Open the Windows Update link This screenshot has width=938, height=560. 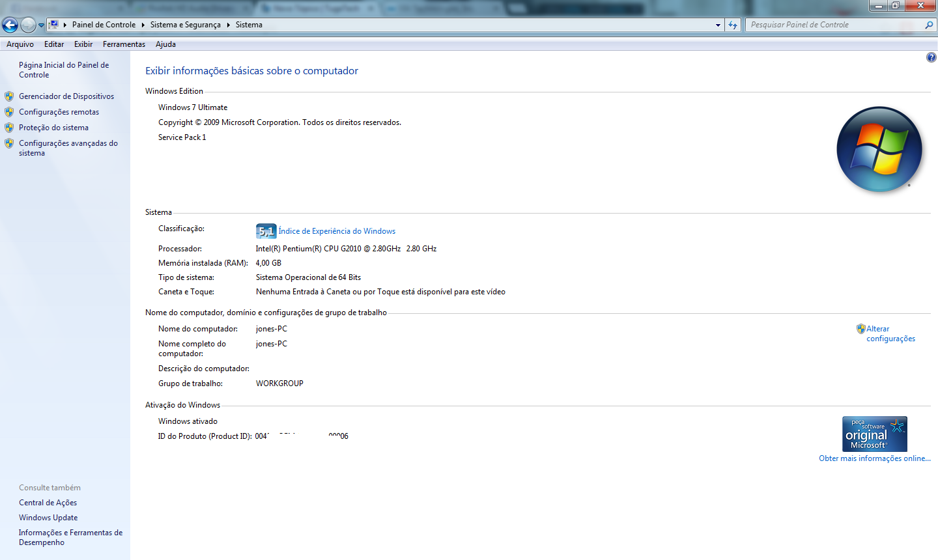coord(48,518)
